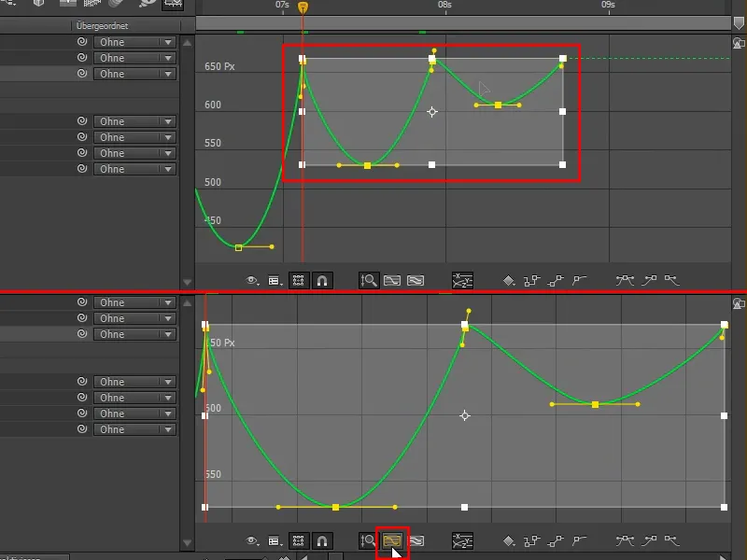This screenshot has height=560, width=747.
Task: Open the first Ohne parent dropdown in the upper panel
Action: (134, 42)
